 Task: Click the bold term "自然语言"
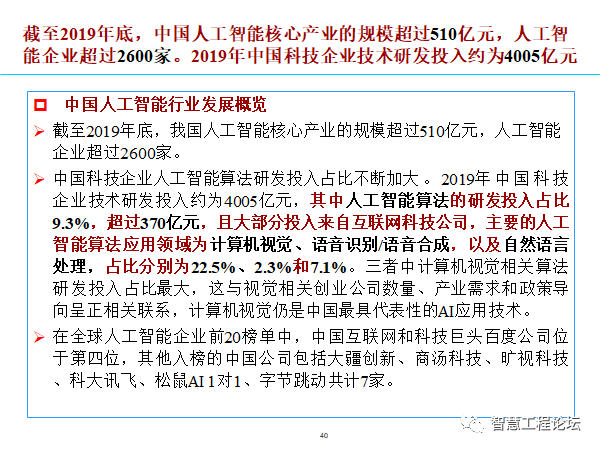[536, 245]
